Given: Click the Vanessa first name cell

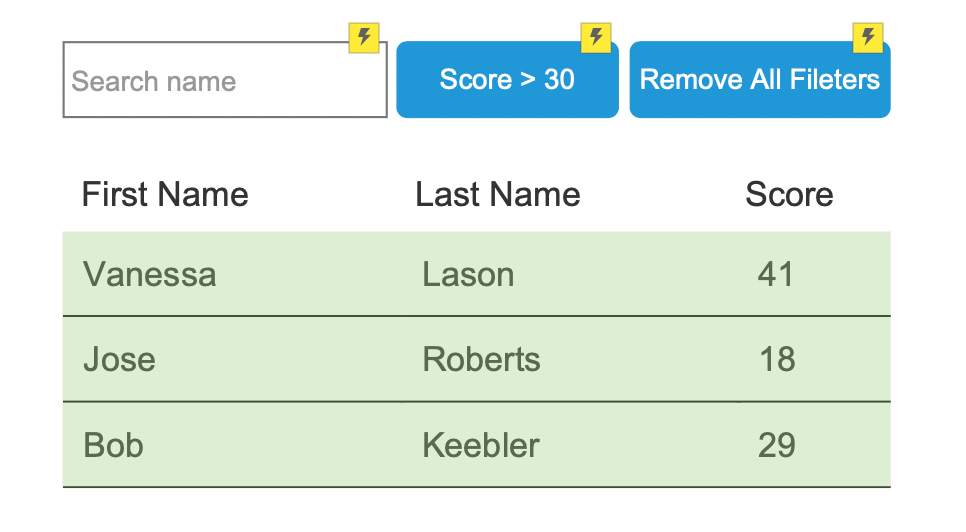Looking at the screenshot, I should click(x=150, y=274).
